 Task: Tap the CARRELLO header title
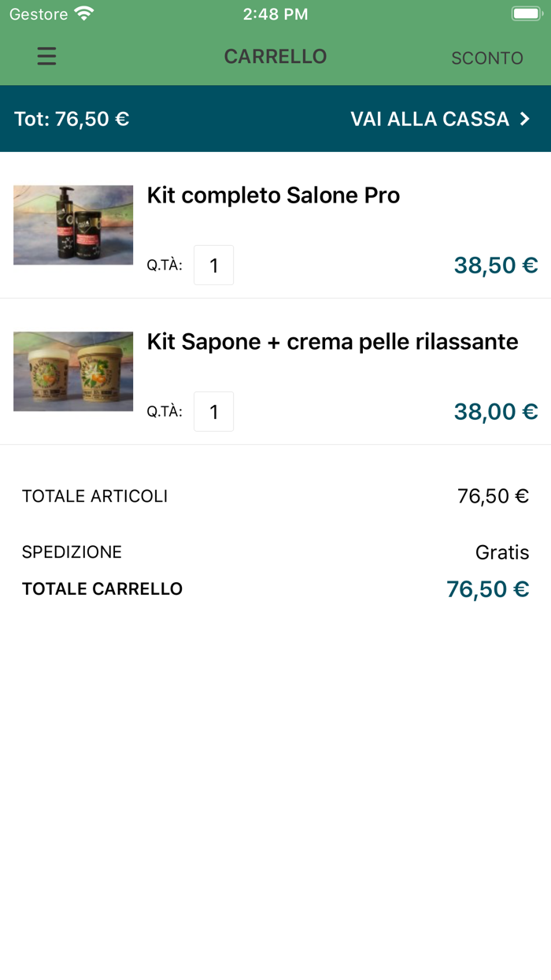coord(275,57)
